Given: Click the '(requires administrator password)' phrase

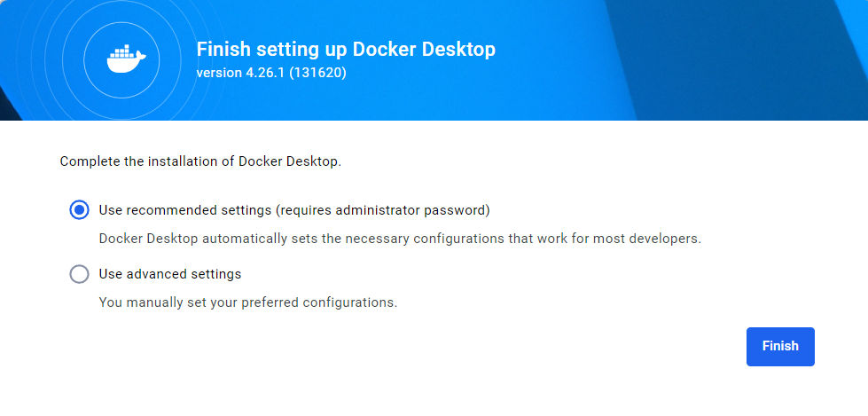Looking at the screenshot, I should click(x=383, y=210).
